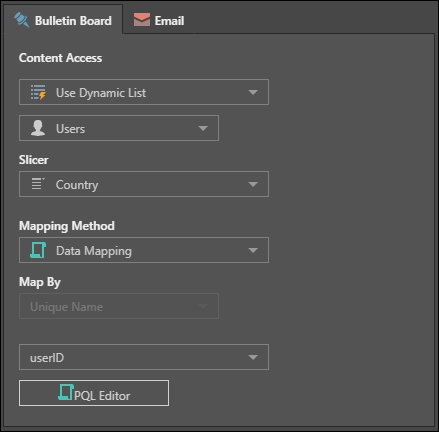Click the Bulletin Board pushpin icon
The height and width of the screenshot is (432, 439).
tap(22, 20)
